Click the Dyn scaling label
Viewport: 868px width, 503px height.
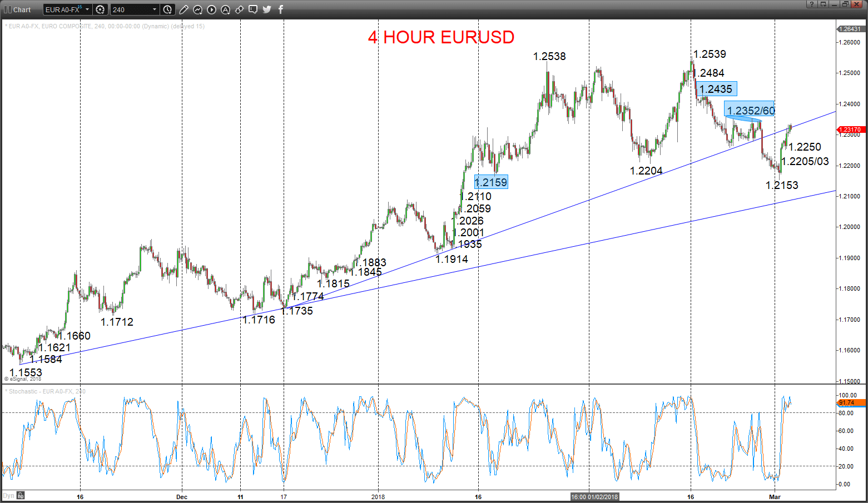point(8,496)
